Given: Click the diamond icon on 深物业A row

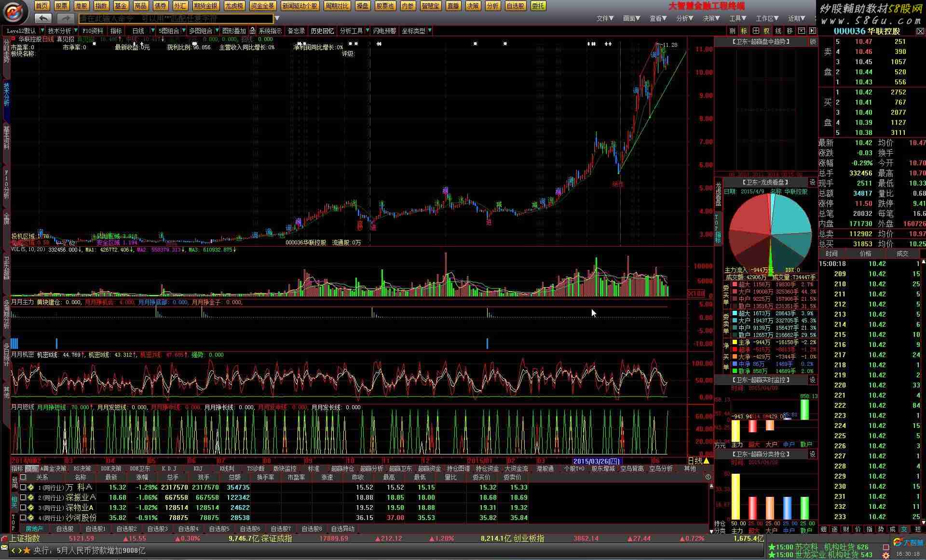Looking at the screenshot, I should point(31,507).
